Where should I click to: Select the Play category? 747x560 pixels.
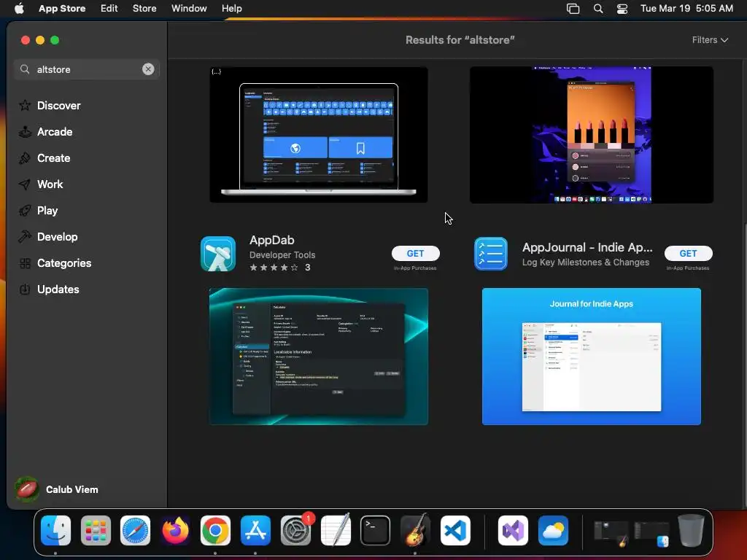tap(38, 211)
